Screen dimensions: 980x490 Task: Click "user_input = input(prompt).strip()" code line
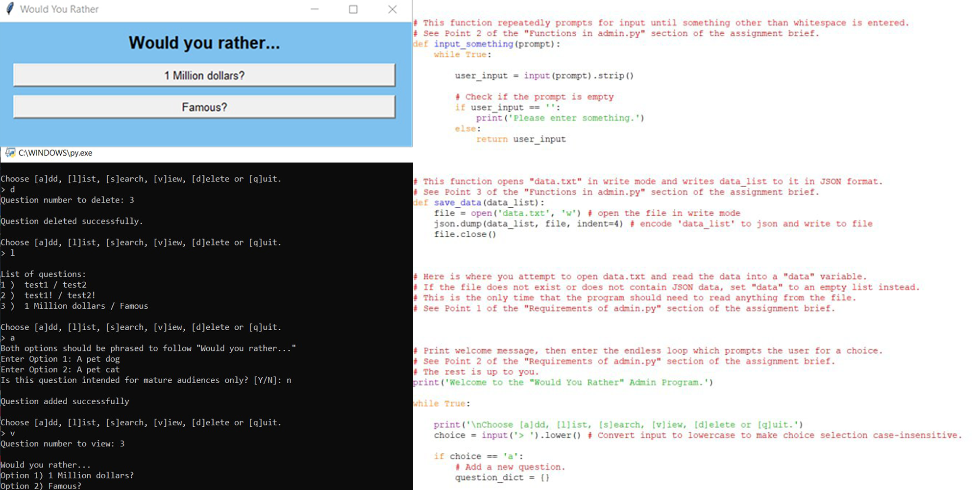(544, 76)
